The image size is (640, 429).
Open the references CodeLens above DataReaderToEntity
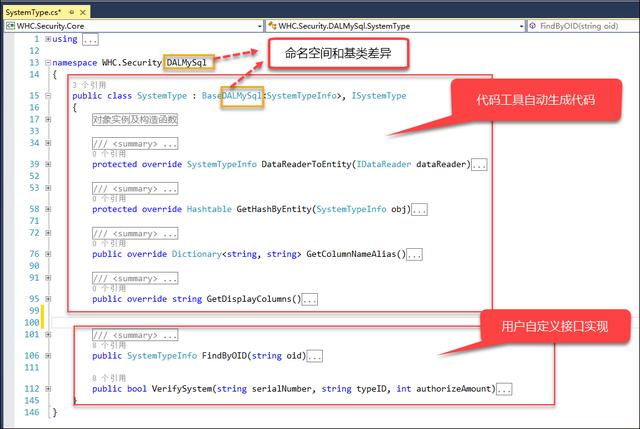pyautogui.click(x=109, y=154)
